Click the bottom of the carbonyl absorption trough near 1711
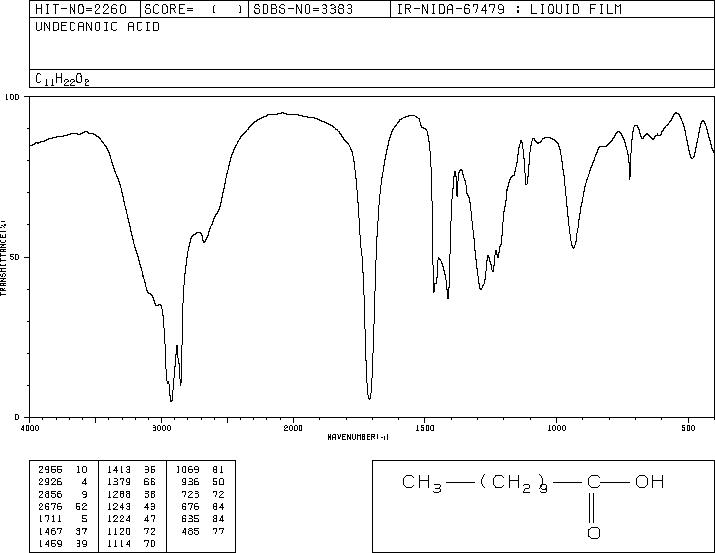The width and height of the screenshot is (715, 553). point(369,398)
